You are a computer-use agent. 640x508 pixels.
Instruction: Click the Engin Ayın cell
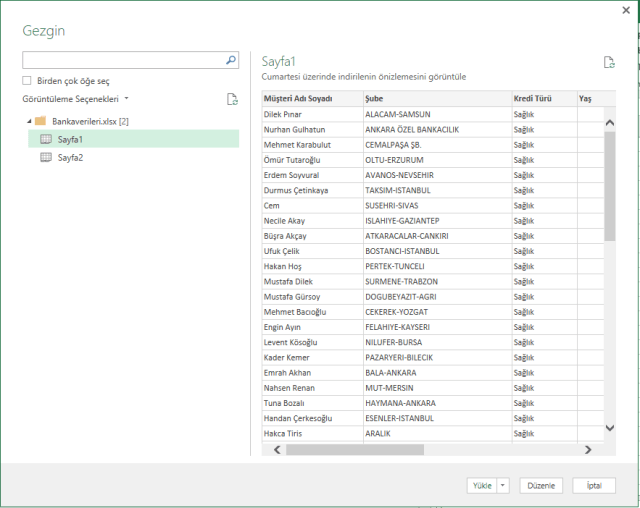(x=312, y=327)
